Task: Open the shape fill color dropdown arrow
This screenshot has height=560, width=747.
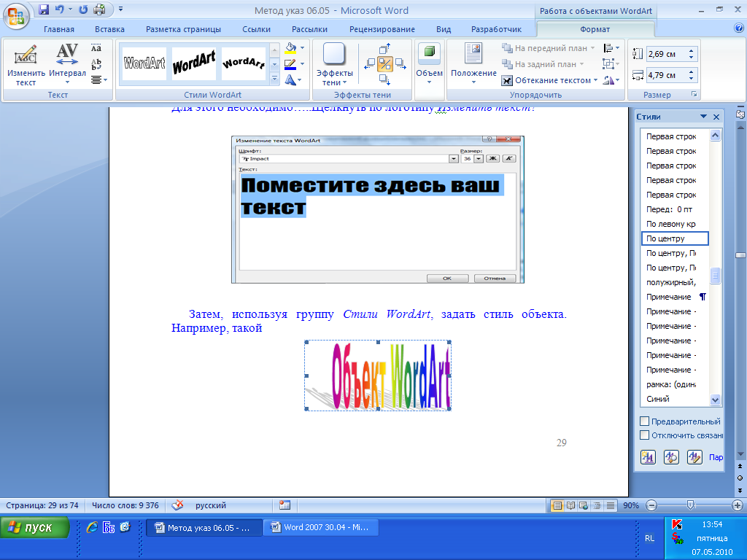Action: point(302,48)
